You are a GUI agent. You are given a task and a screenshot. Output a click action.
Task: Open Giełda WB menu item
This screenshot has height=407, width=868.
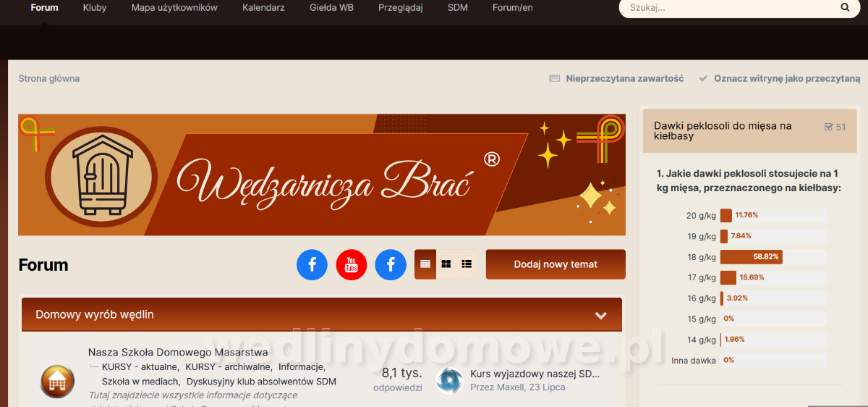click(x=331, y=8)
